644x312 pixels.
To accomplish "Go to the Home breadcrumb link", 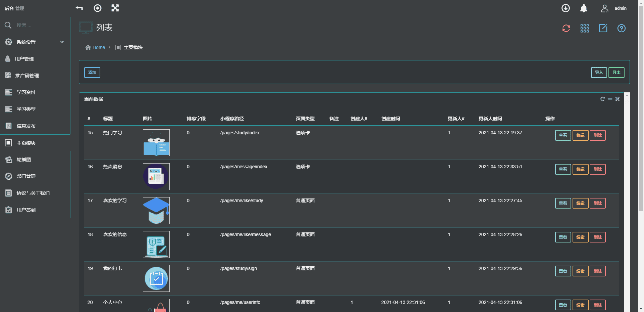I will point(99,47).
